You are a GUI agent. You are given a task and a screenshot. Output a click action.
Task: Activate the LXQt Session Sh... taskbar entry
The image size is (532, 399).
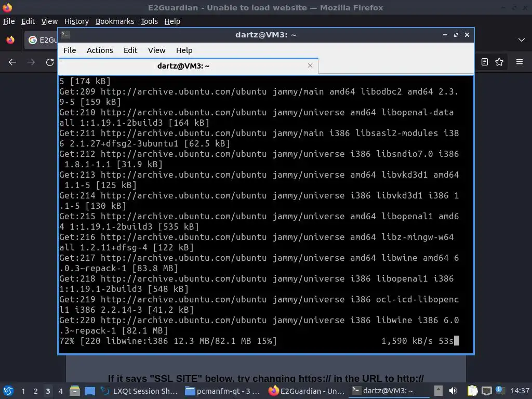139,391
